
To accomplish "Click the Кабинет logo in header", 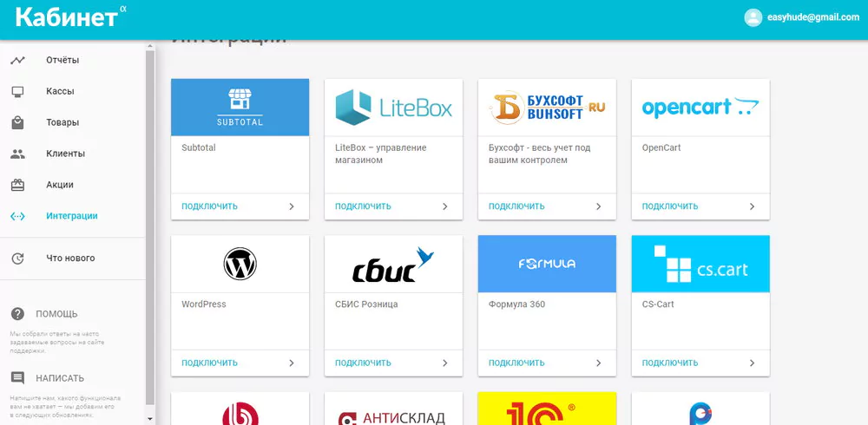I will (x=71, y=16).
